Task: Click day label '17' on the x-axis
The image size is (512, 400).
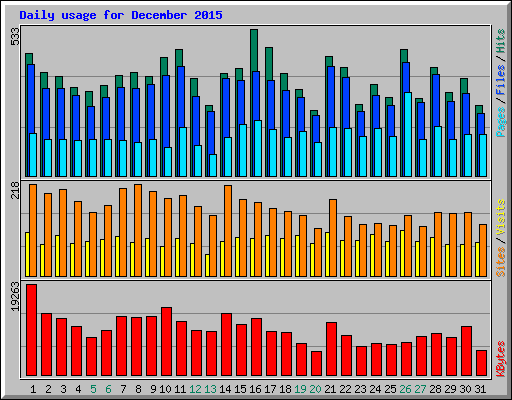Action: coord(270,389)
